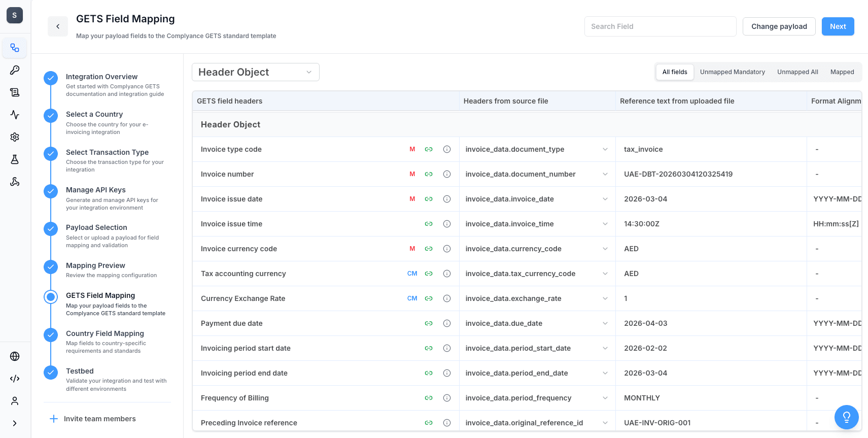The width and height of the screenshot is (868, 438).
Task: Select the GETS Field Mapping step circle
Action: 51,297
